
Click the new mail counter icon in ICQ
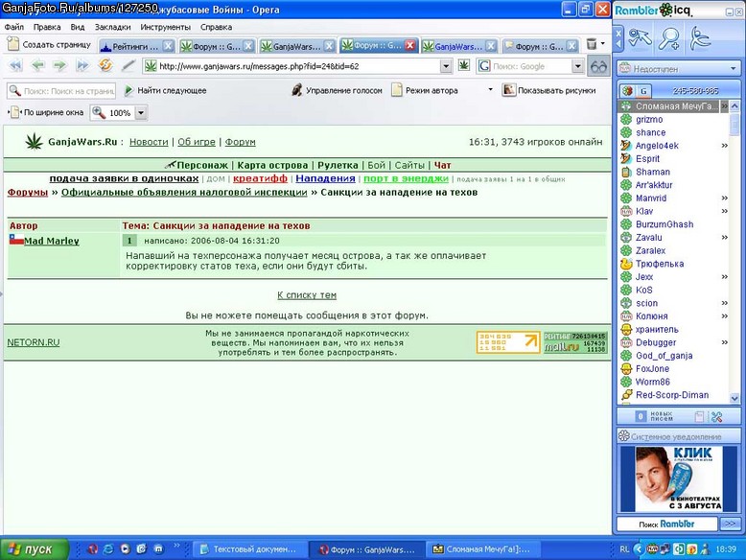[x=641, y=416]
